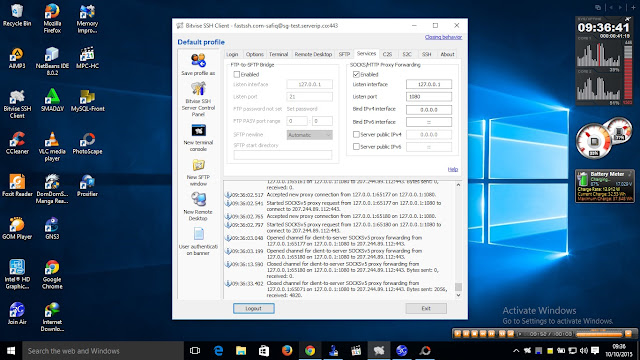Select NetBeans IDE 8.0.2 desktop icon
The width and height of the screenshot is (640, 360).
[x=52, y=61]
